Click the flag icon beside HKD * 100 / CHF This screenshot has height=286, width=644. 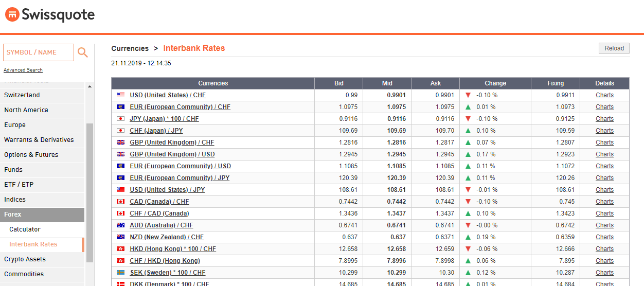coord(120,249)
